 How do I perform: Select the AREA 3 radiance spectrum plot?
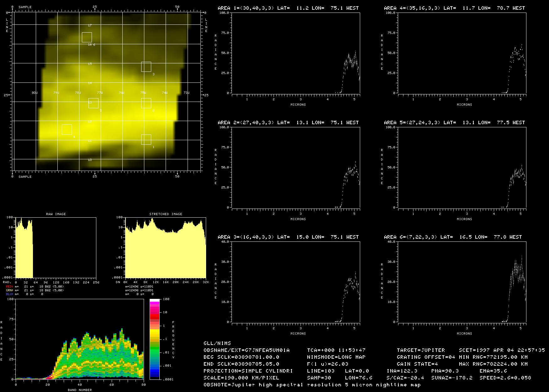[x=296, y=282]
